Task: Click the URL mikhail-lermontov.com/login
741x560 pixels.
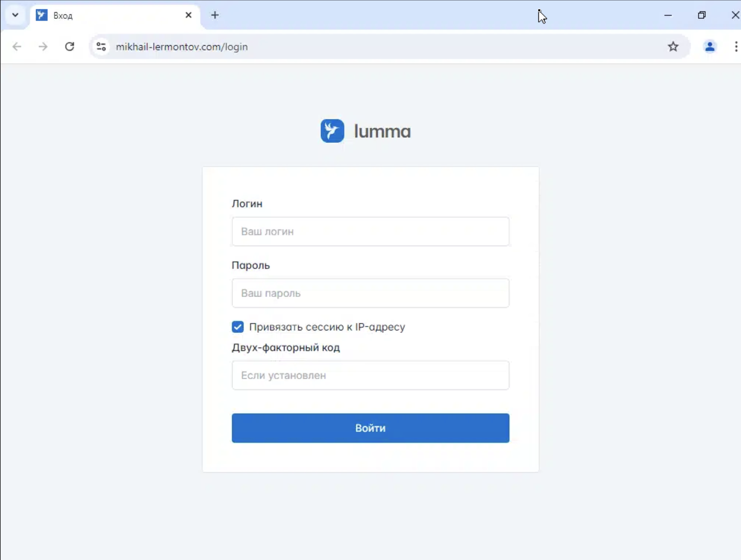Action: coord(182,47)
